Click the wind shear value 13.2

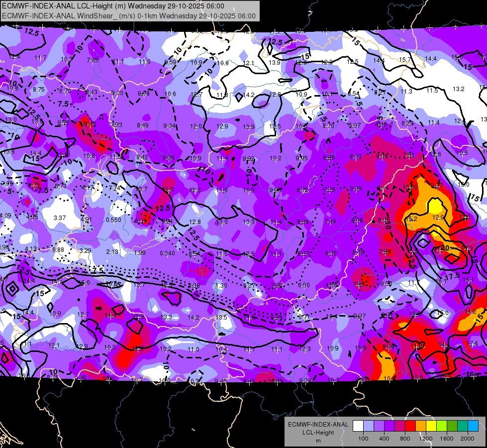(459, 89)
